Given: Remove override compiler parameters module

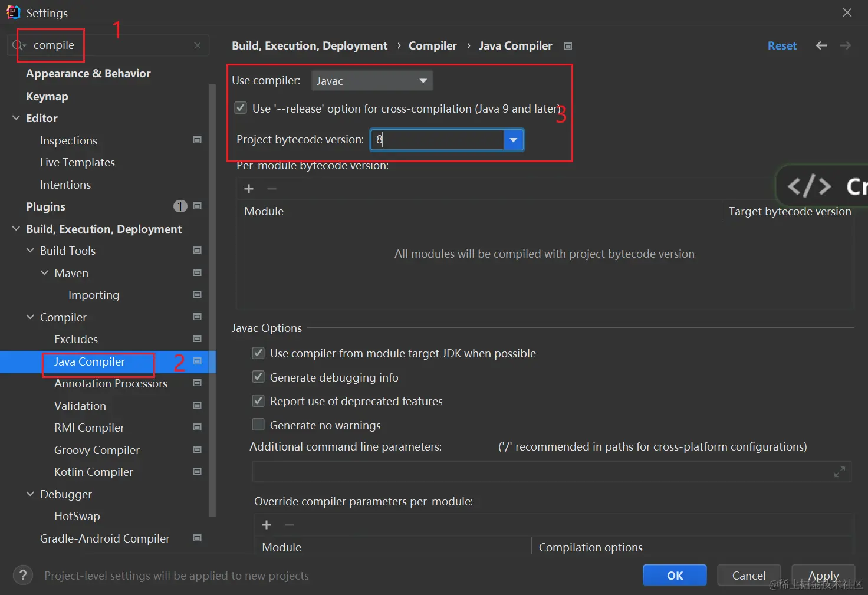Looking at the screenshot, I should tap(290, 525).
